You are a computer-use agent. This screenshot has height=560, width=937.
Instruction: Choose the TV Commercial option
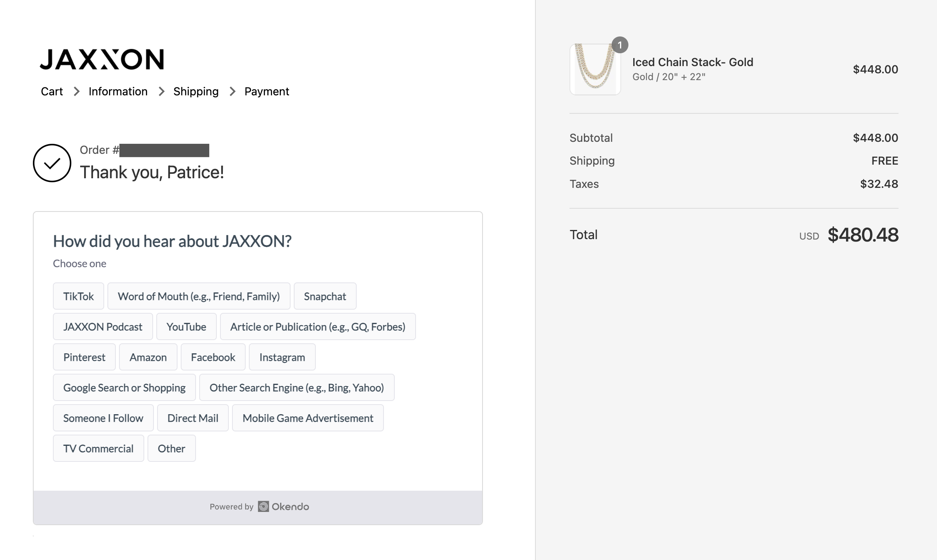[98, 449]
